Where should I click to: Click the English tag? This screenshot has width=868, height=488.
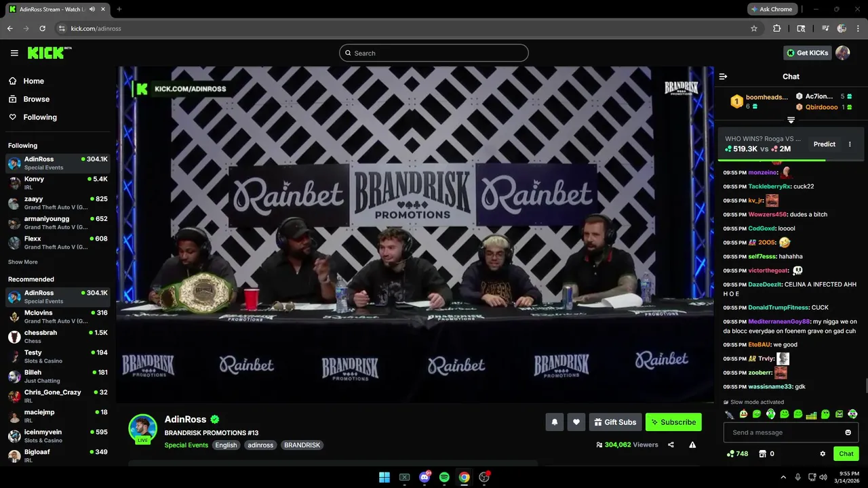tap(226, 445)
